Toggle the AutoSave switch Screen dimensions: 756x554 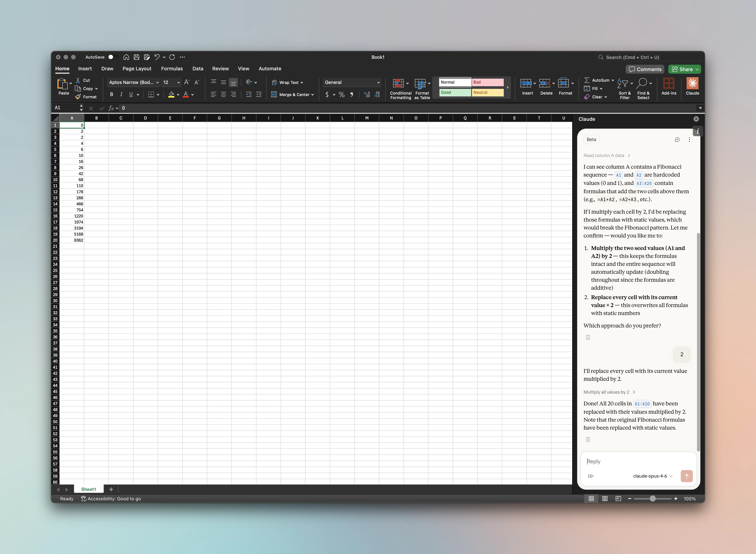pos(113,57)
